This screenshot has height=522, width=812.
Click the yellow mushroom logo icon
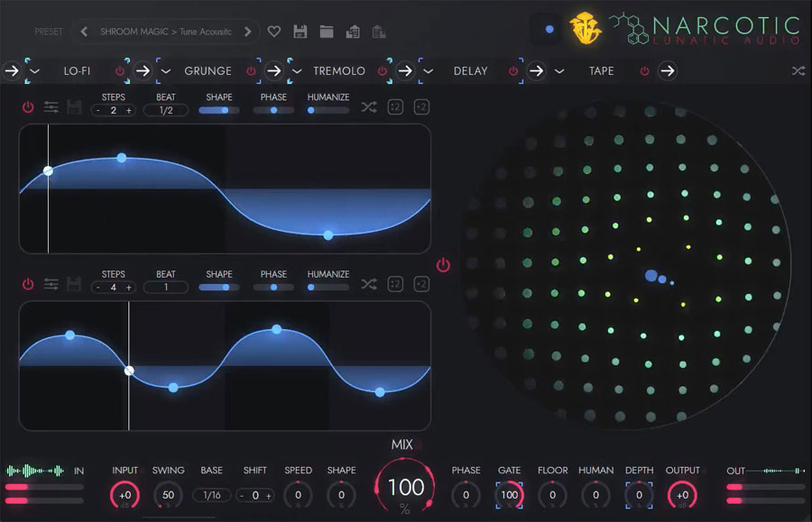[586, 28]
